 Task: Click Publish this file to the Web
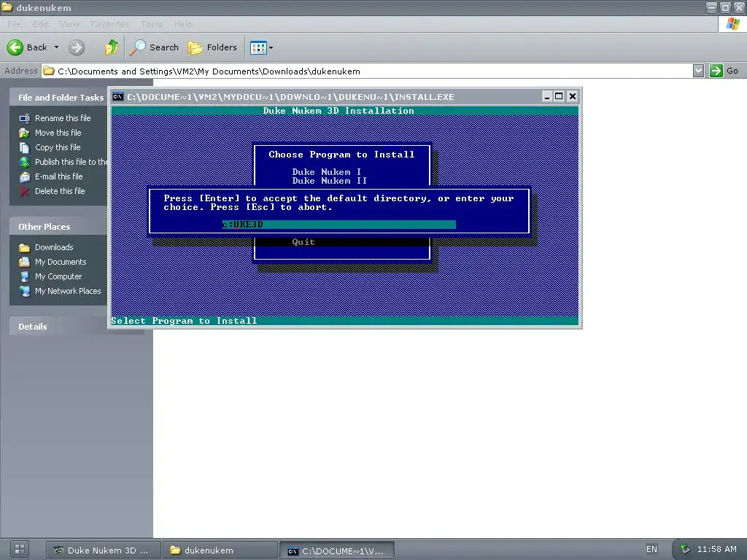tap(71, 162)
